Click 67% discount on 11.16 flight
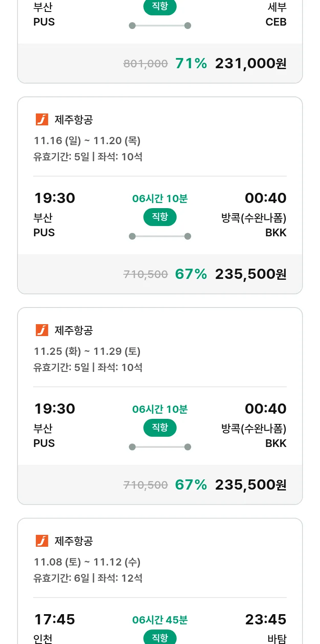Screen dimensions: 320x644 191,274
